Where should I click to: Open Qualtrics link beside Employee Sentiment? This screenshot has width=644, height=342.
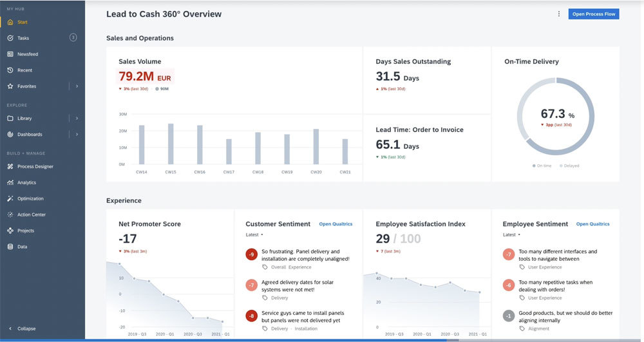592,224
